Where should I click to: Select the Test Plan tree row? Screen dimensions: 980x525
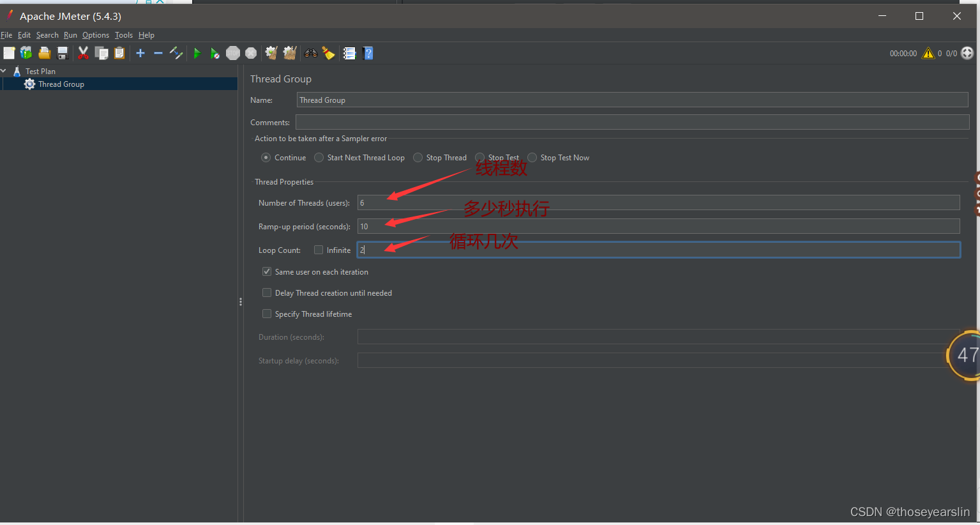point(40,71)
